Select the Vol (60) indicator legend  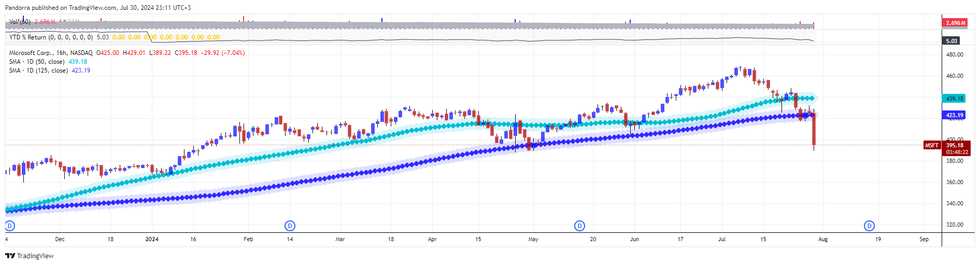(x=20, y=22)
